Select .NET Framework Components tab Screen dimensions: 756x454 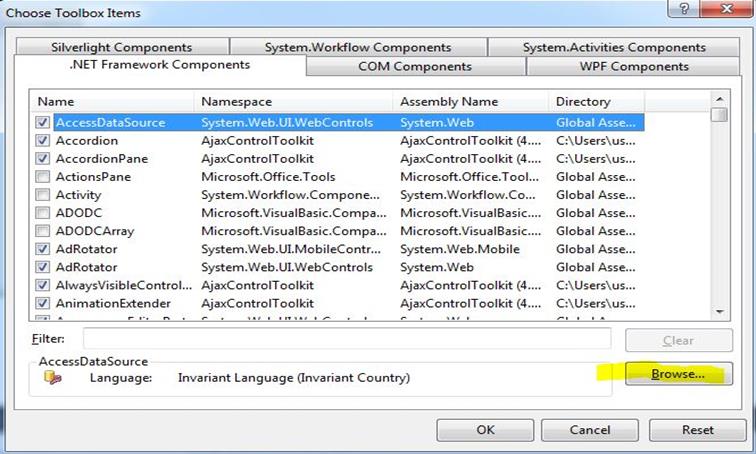[x=160, y=65]
